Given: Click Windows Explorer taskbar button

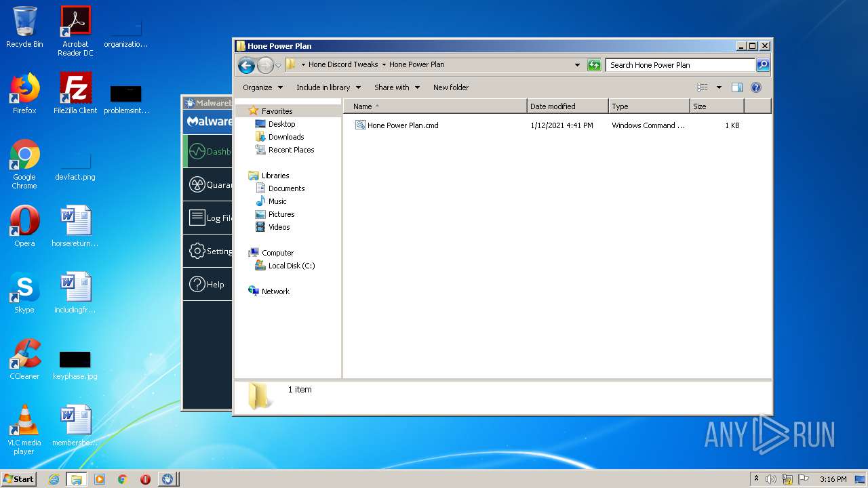Looking at the screenshot, I should pyautogui.click(x=77, y=479).
